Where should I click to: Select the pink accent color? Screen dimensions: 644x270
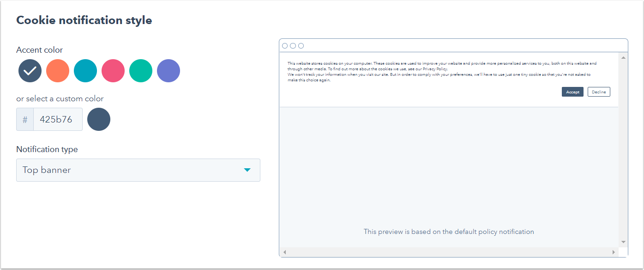point(113,71)
